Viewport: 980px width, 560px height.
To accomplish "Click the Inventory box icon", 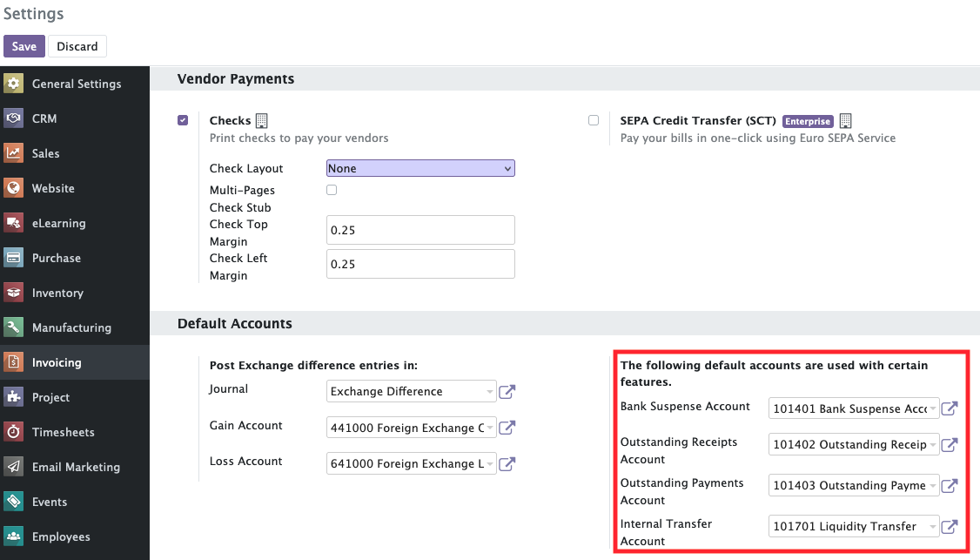I will point(13,293).
